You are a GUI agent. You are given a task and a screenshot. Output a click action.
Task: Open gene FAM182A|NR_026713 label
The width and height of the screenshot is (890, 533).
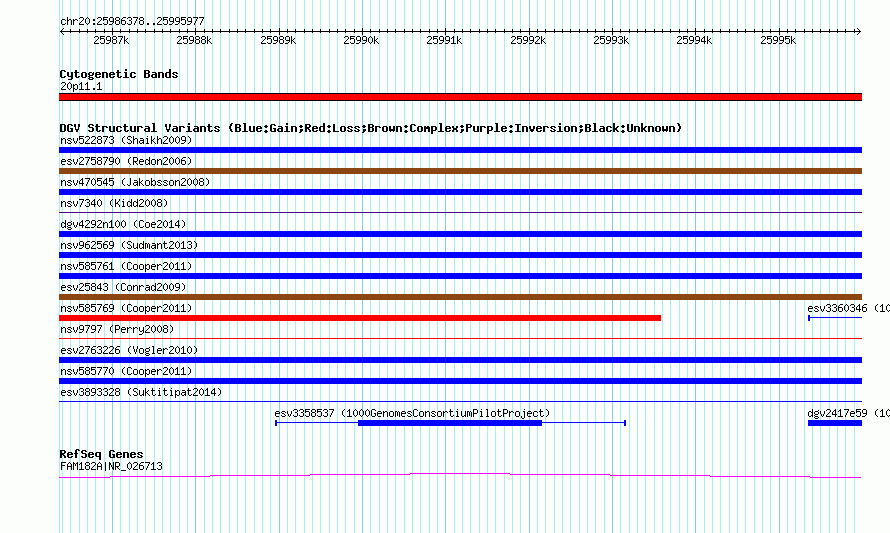coord(111,467)
